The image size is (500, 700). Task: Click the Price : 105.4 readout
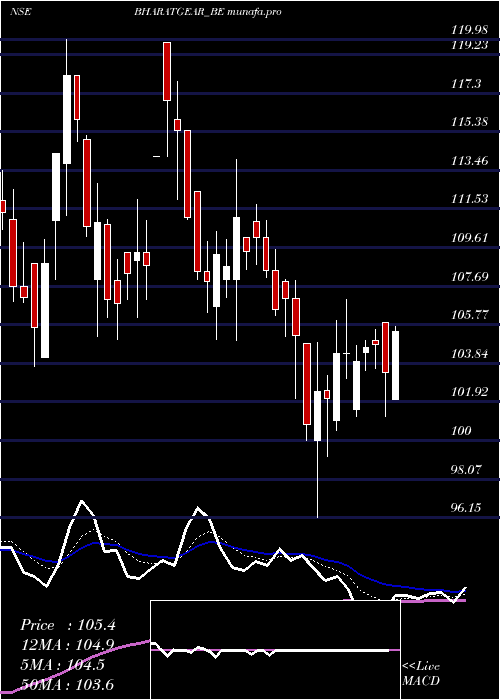68,625
